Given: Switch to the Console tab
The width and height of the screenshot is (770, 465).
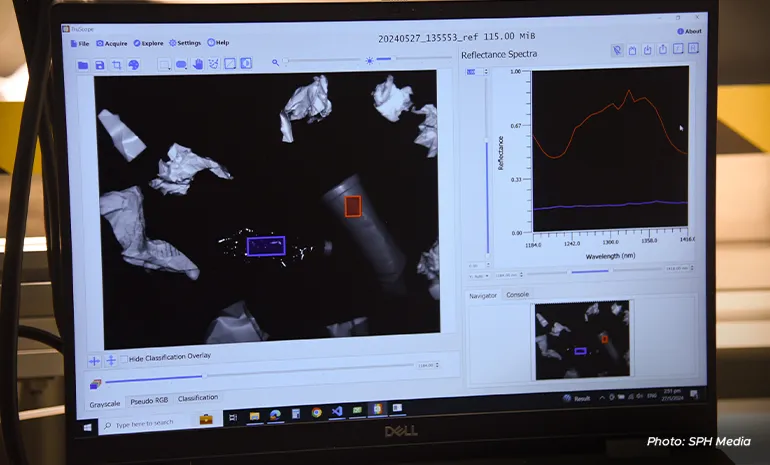Looking at the screenshot, I should click(x=517, y=295).
